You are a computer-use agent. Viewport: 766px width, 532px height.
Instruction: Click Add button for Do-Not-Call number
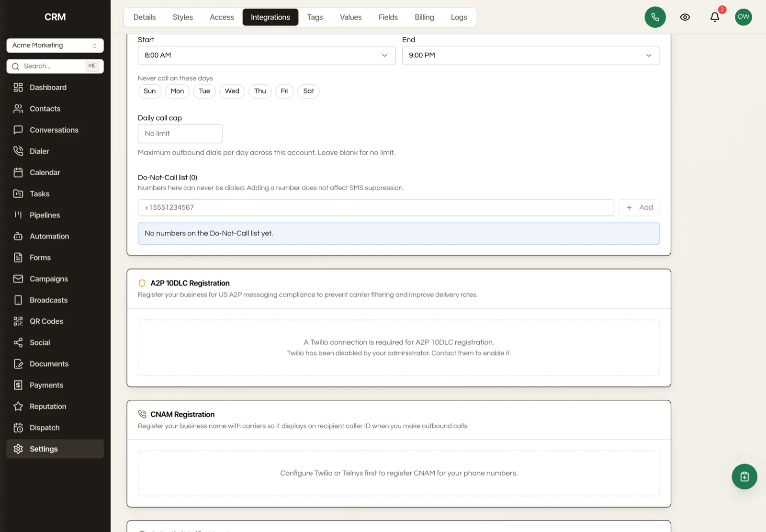pos(639,207)
